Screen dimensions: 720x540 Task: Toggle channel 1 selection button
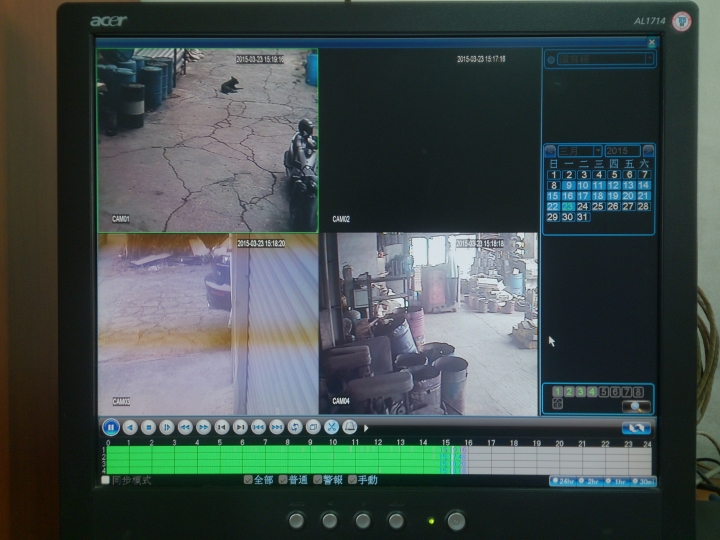[x=557, y=392]
